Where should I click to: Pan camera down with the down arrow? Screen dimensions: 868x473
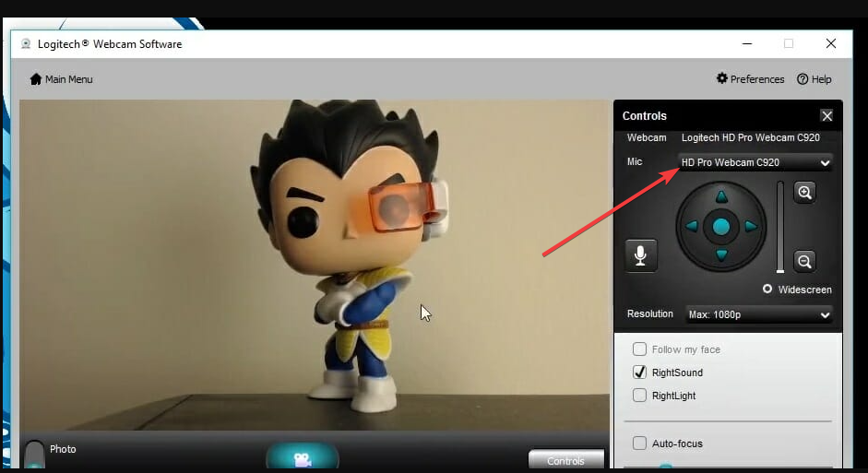[x=721, y=255]
